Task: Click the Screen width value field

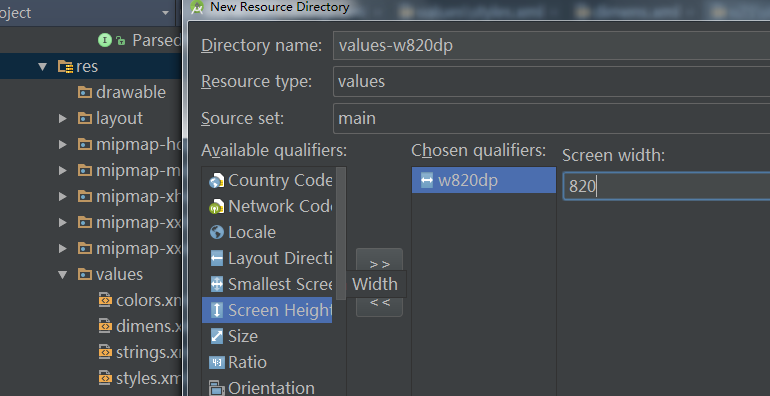Action: tap(666, 186)
